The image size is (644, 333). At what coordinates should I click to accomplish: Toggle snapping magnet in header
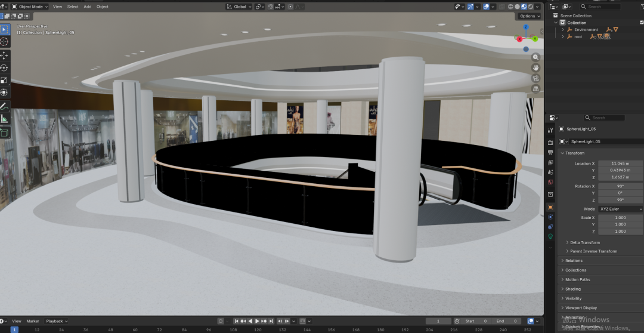click(271, 7)
